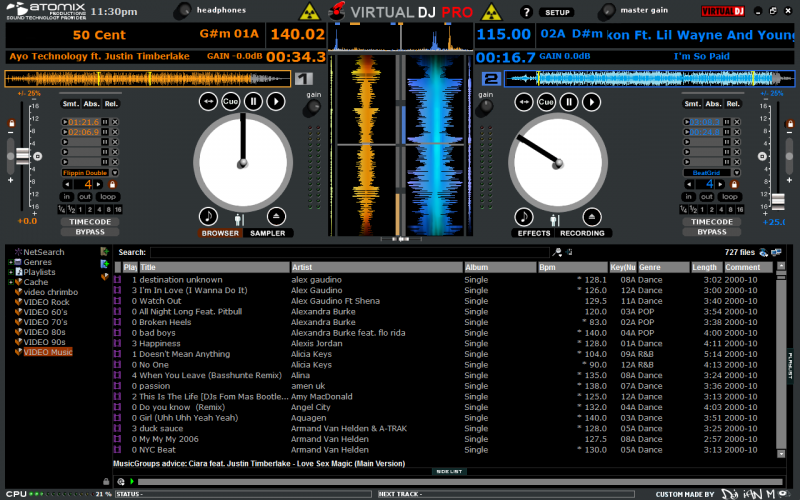800x500 pixels.
Task: Play left deck hot cue 01:21.6
Action: click(x=65, y=122)
